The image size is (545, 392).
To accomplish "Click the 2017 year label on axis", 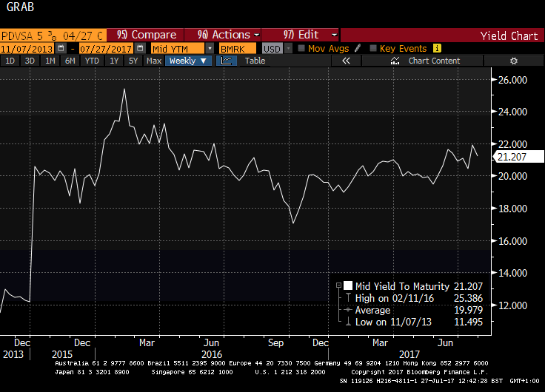I will pos(409,354).
